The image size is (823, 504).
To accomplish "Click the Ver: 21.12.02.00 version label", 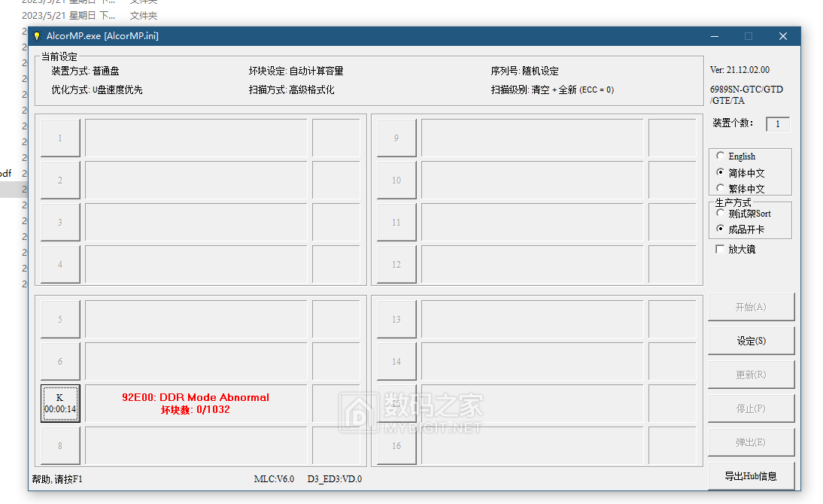I will (x=739, y=70).
